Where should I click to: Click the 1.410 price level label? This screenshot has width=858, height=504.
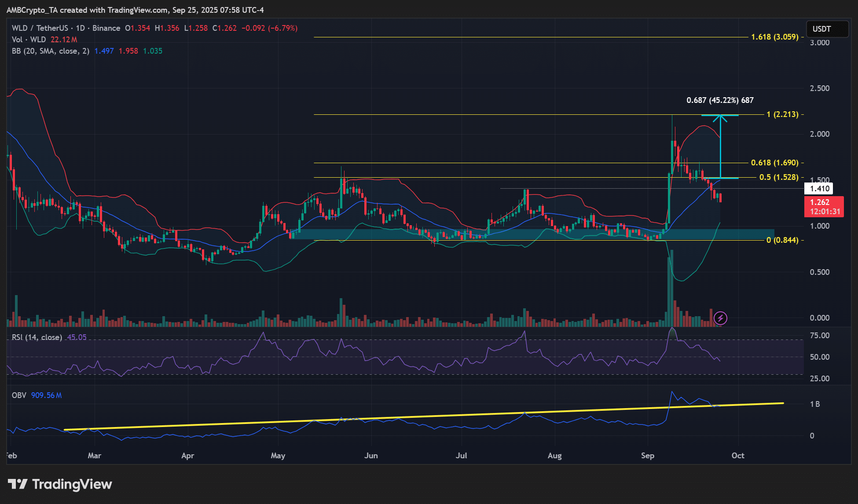point(821,188)
